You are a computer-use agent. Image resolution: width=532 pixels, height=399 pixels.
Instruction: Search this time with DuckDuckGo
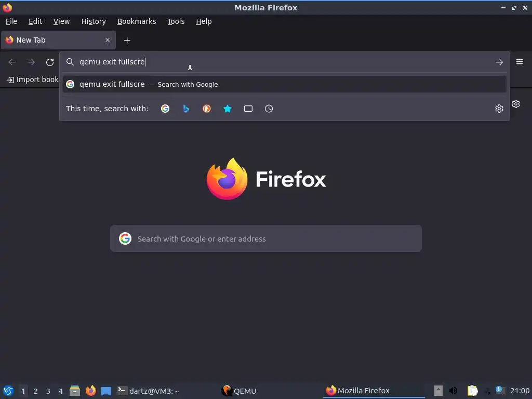[x=207, y=109]
